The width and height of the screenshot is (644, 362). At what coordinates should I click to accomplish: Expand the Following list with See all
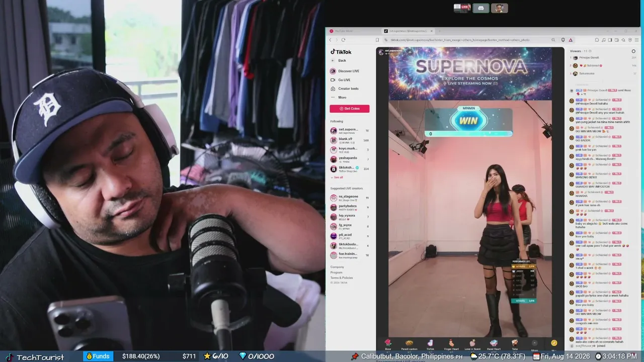click(x=337, y=177)
